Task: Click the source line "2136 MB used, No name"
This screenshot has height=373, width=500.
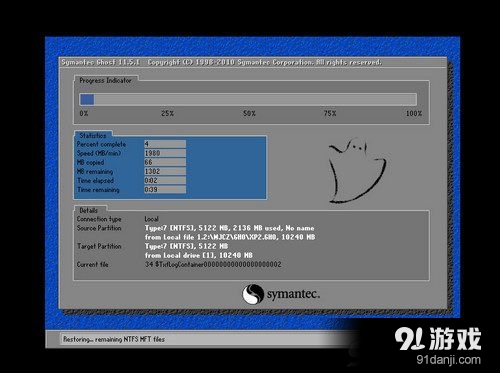Action: pos(273,228)
